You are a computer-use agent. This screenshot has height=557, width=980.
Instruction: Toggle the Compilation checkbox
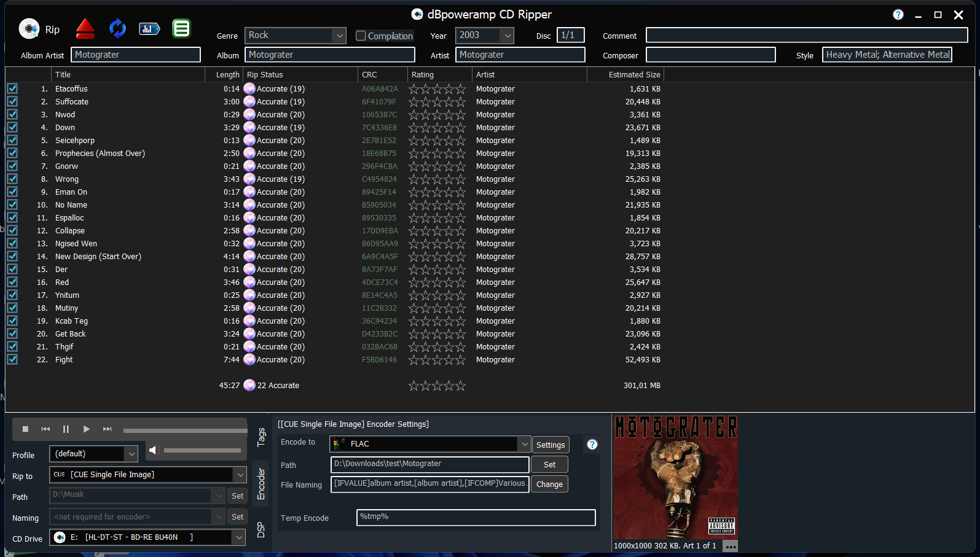(361, 36)
